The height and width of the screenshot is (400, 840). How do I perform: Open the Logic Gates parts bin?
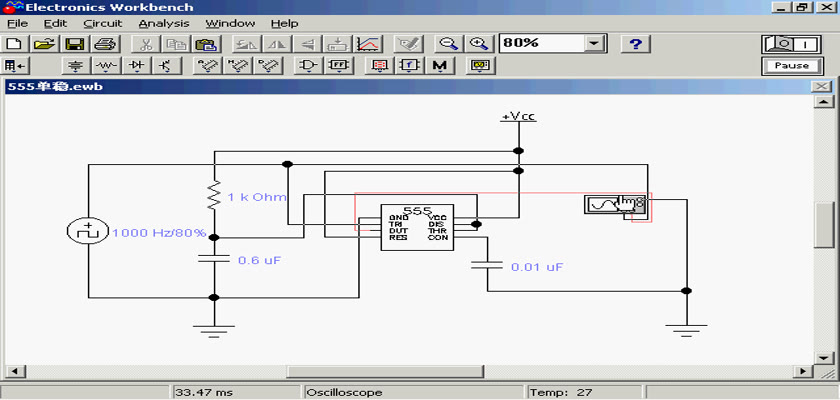coord(308,66)
